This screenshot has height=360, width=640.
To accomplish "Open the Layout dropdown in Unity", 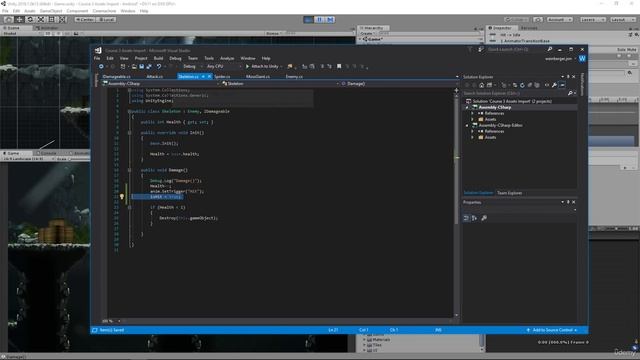I will [x=622, y=19].
